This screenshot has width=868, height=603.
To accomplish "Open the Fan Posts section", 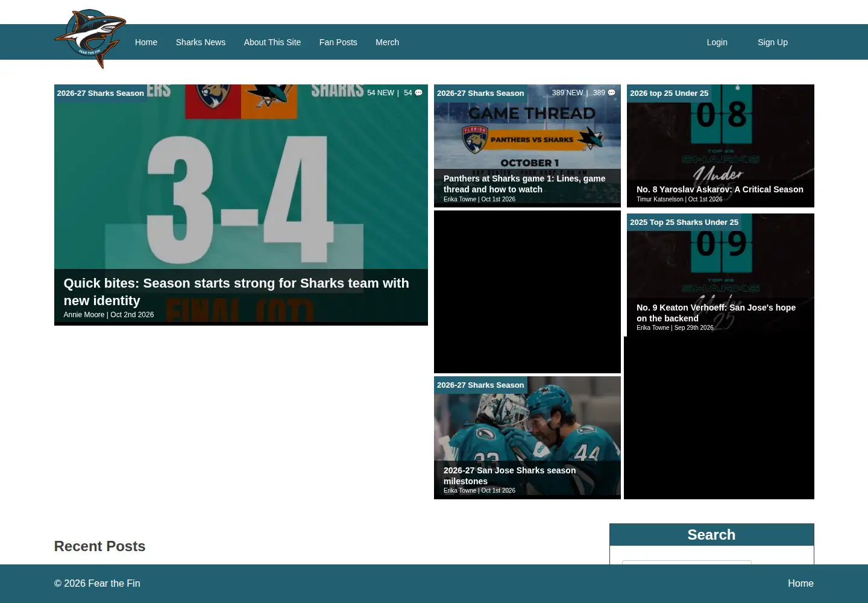I will (x=338, y=42).
